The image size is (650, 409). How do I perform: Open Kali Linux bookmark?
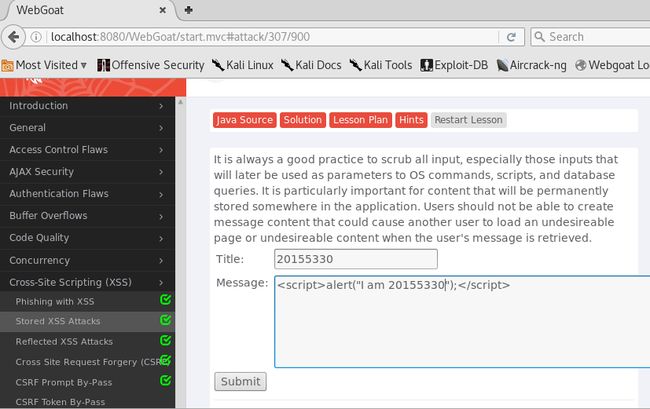click(x=243, y=65)
